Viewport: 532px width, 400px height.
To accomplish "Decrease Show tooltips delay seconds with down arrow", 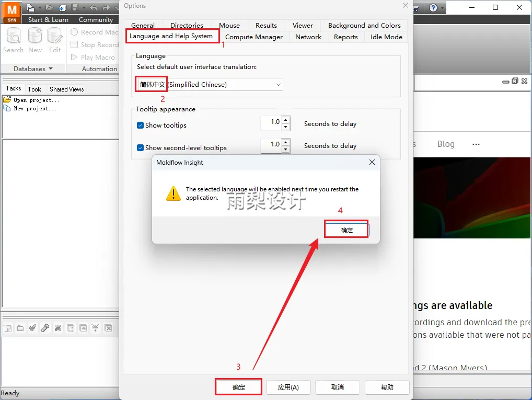I will (286, 127).
